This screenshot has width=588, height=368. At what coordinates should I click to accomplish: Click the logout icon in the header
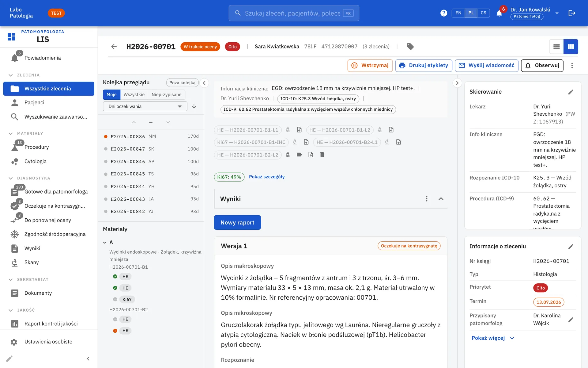pyautogui.click(x=572, y=13)
